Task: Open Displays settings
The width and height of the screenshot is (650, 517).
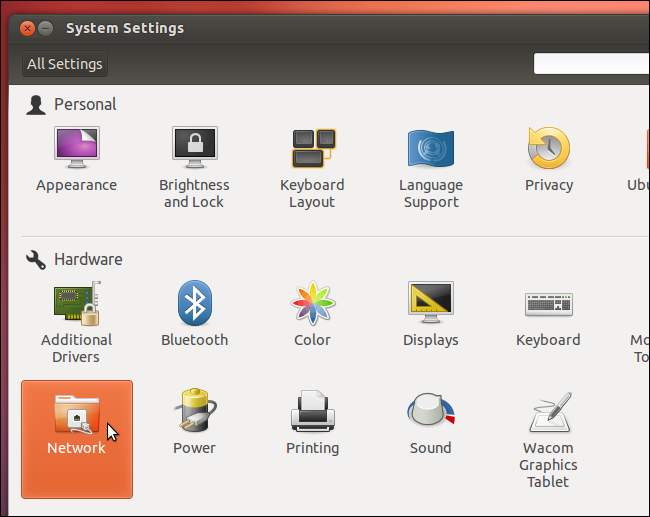Action: [x=431, y=315]
